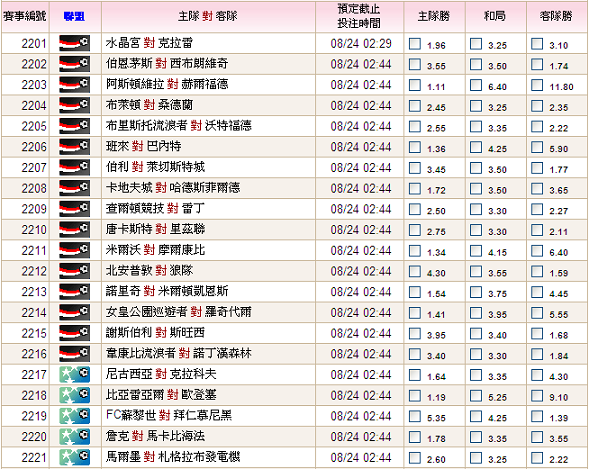Click the league icon in row 2208
Image resolution: width=589 pixels, height=469 pixels.
pos(74,188)
